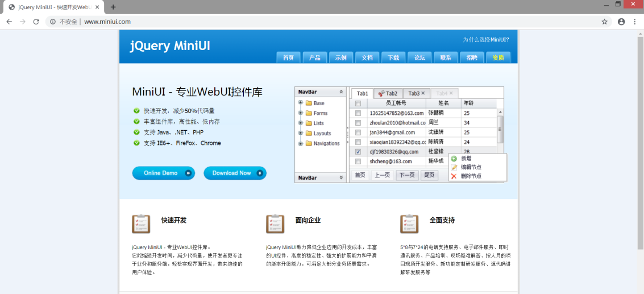Click the clipboard icon beside 快速开发
The height and width of the screenshot is (294, 644).
[x=140, y=223]
